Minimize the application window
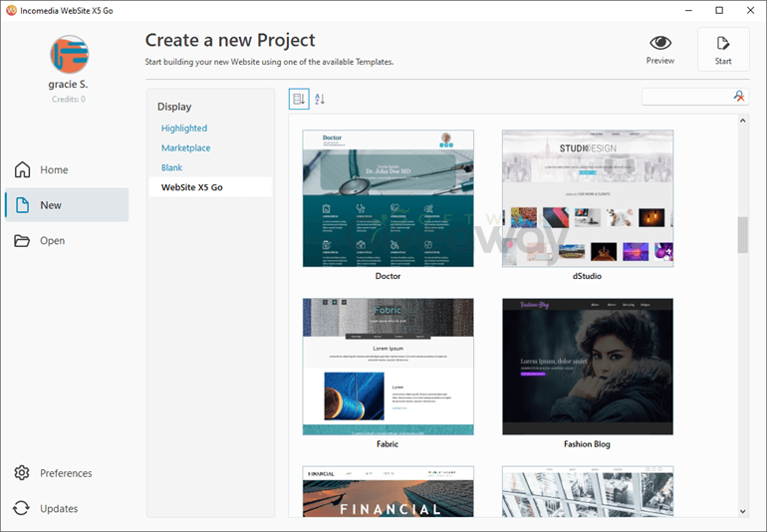This screenshot has width=767, height=532. (688, 10)
